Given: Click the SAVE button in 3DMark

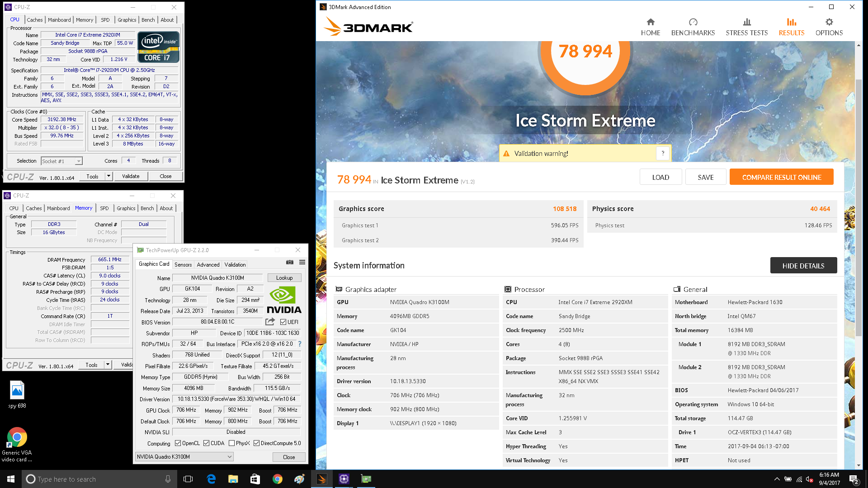Looking at the screenshot, I should 706,177.
